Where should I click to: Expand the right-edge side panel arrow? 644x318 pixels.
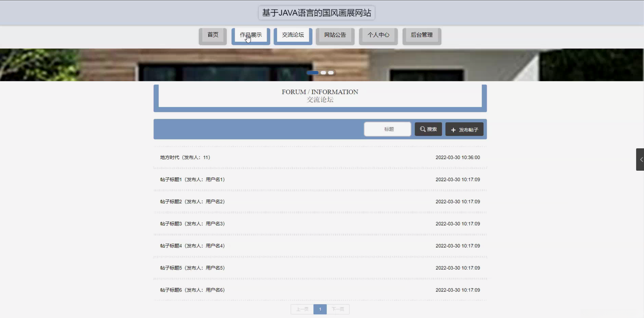[x=641, y=160]
